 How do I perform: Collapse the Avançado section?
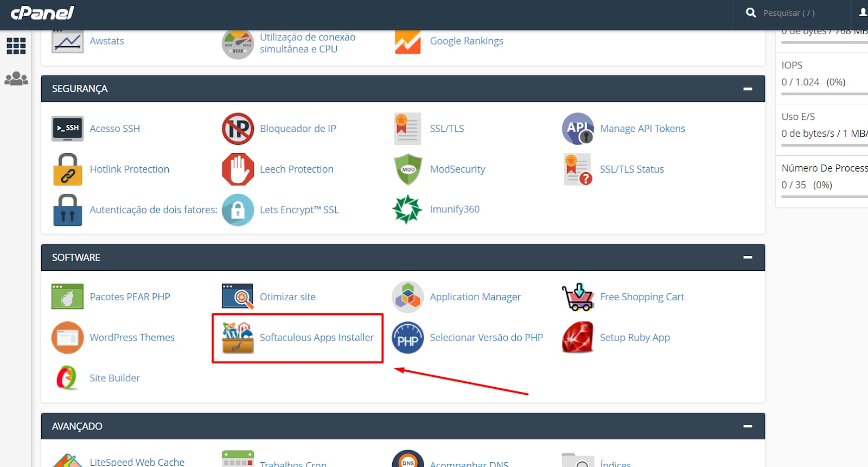pos(748,426)
